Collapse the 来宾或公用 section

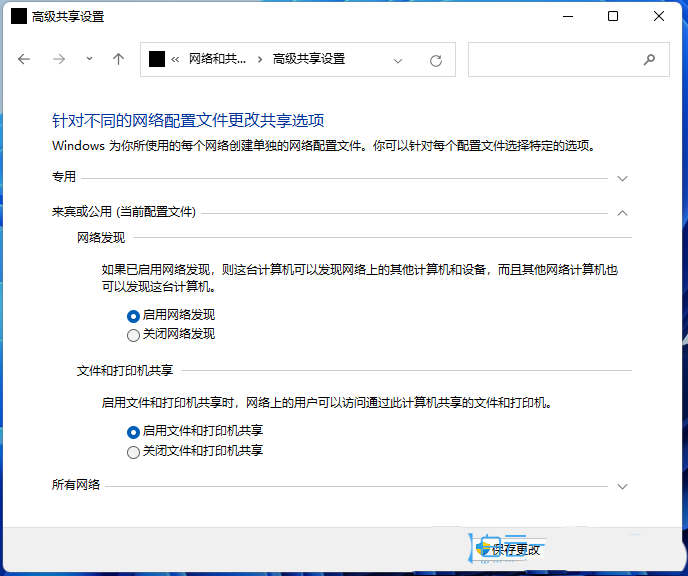point(622,212)
